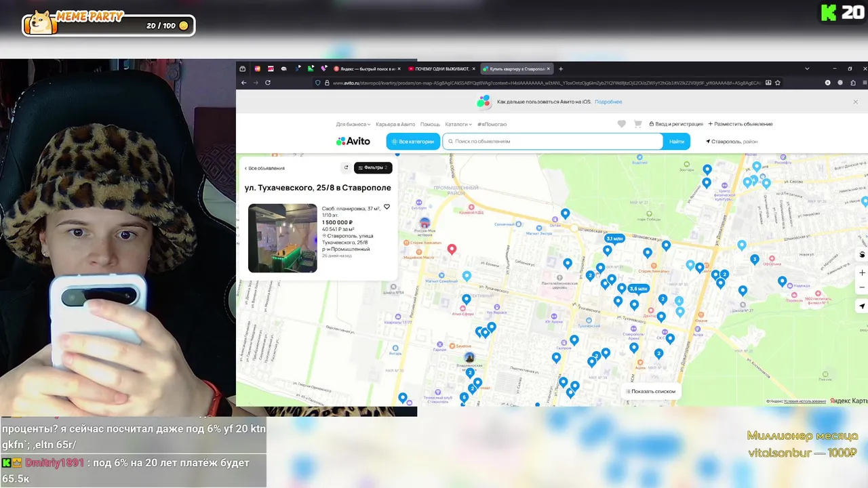Open Карьера в Авито link
This screenshot has height=488, width=868.
pyautogui.click(x=395, y=124)
